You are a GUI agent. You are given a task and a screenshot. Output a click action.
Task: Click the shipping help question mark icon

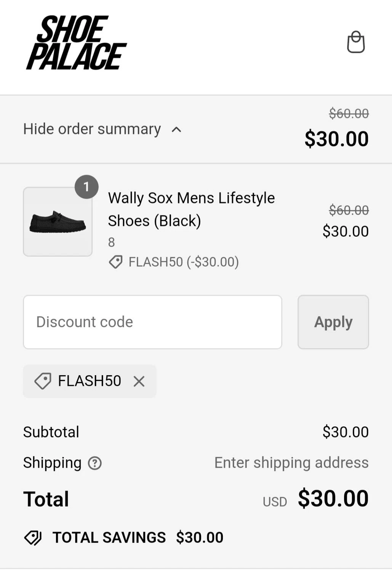(x=95, y=463)
